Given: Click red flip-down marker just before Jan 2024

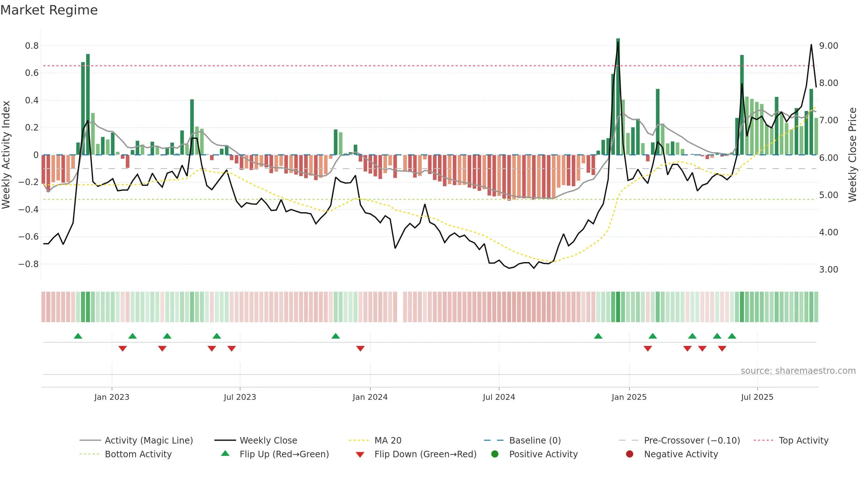Looking at the screenshot, I should tap(360, 348).
